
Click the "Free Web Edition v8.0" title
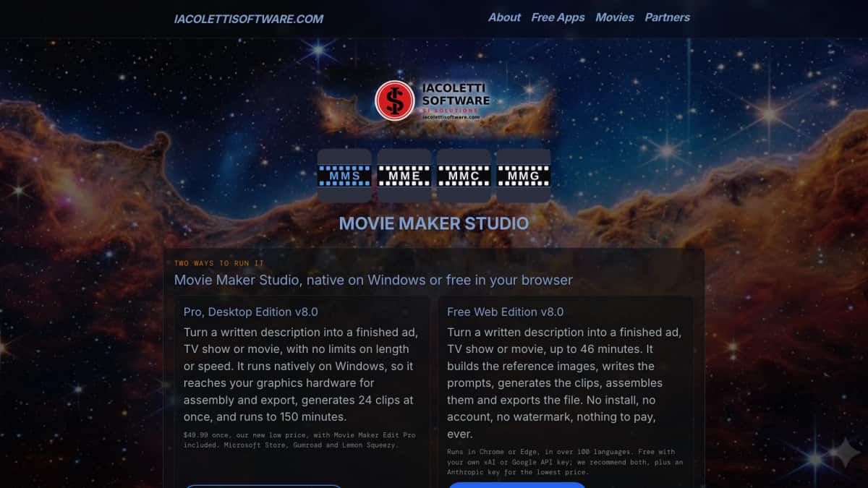click(506, 312)
